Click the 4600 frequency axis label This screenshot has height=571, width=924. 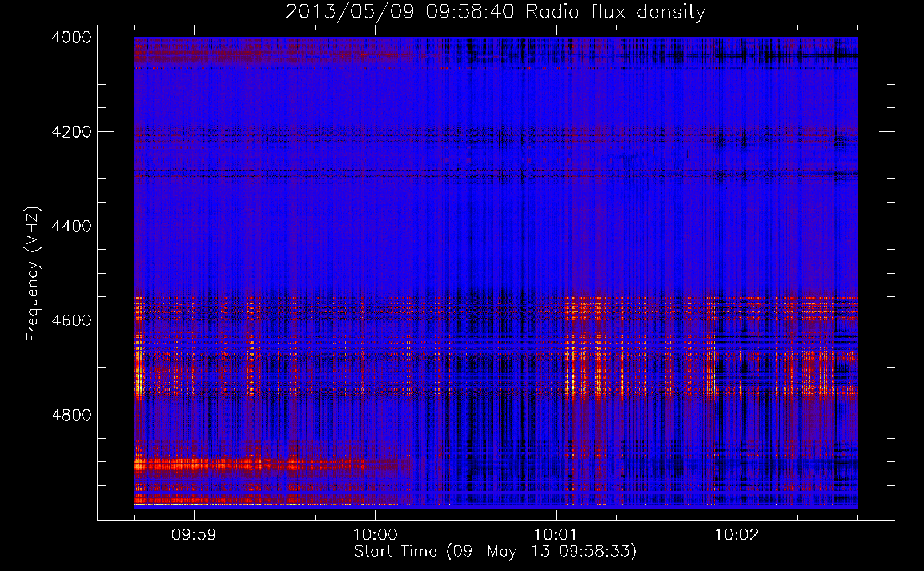tap(71, 320)
